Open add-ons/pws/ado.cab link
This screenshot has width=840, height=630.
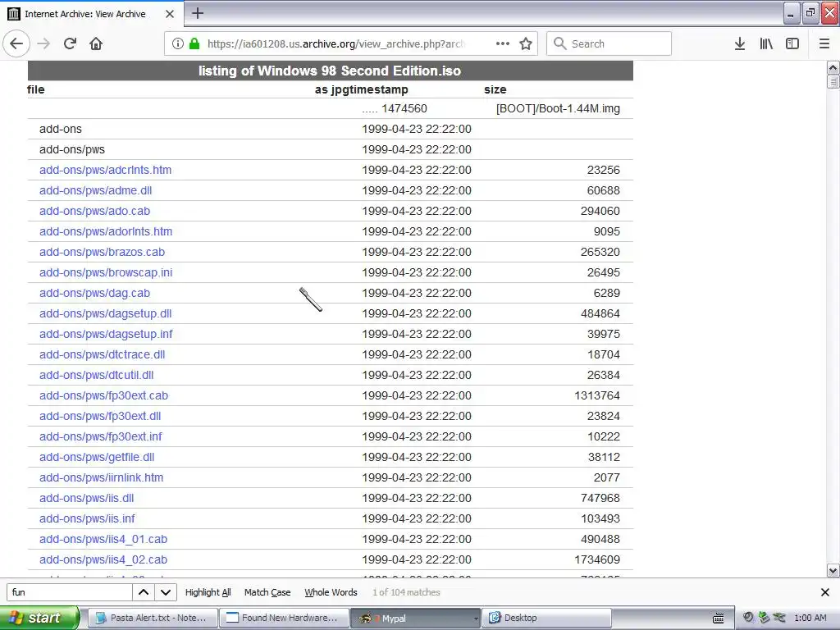tap(94, 211)
